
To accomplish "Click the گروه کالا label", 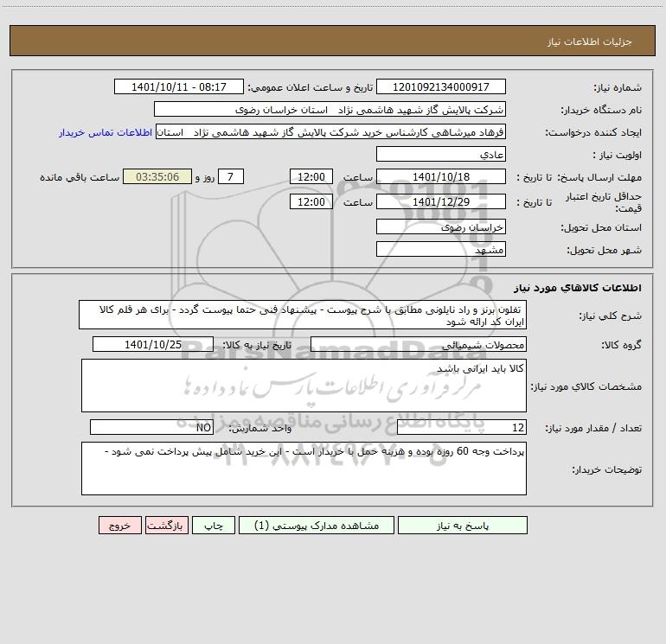I will (x=621, y=345).
